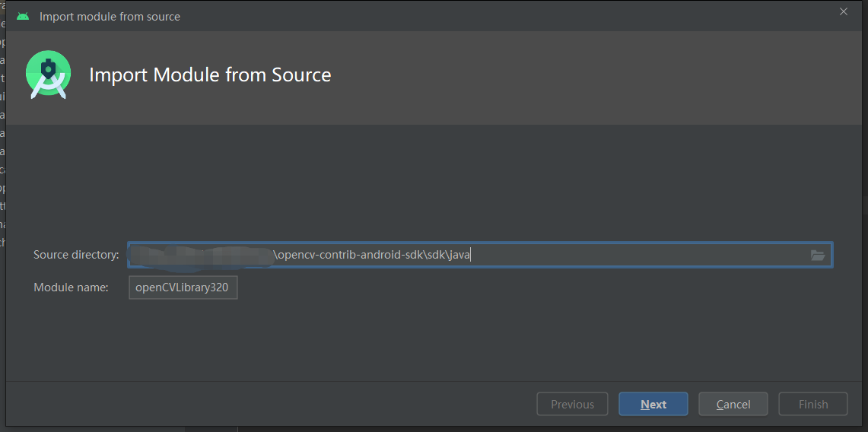Place cursor after 'java' in source path

point(471,256)
